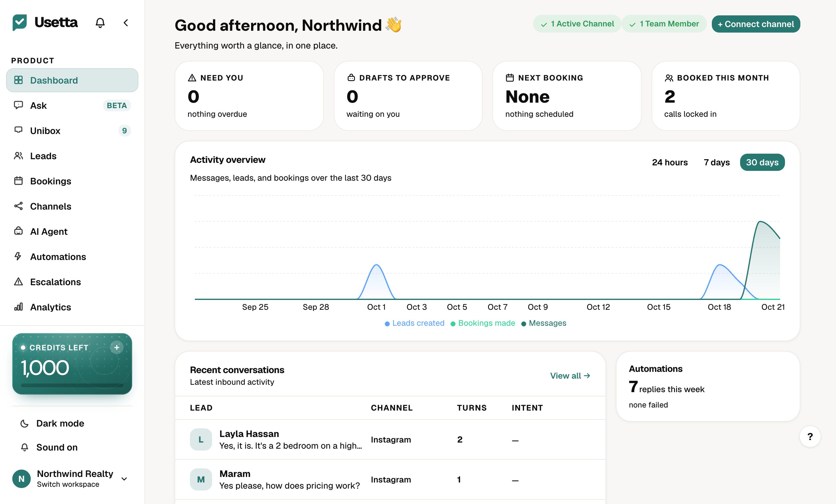836x504 pixels.
Task: Open the Leads people icon
Action: (x=18, y=156)
